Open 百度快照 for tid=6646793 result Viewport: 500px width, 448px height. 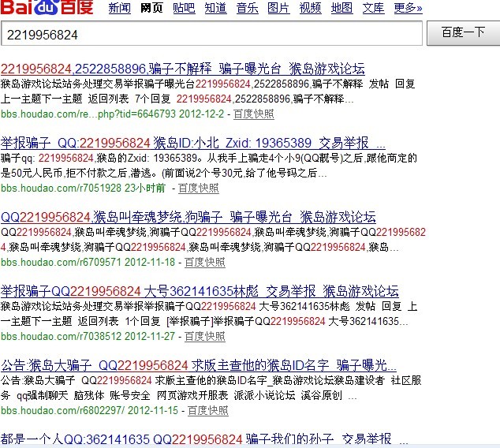pyautogui.click(x=253, y=114)
